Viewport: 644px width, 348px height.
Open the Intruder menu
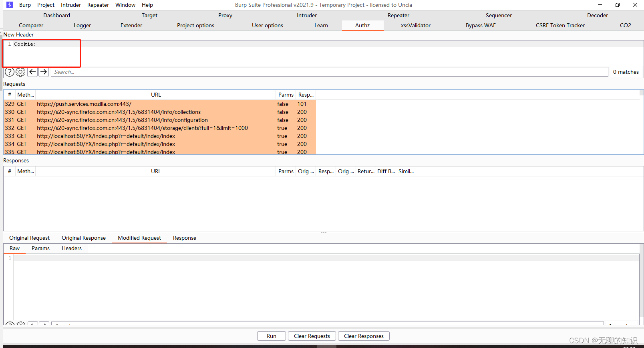tap(71, 5)
